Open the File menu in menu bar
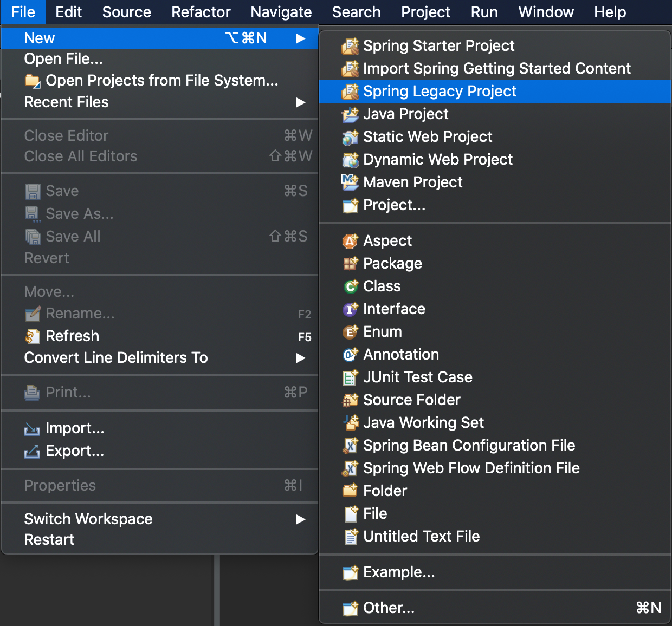The width and height of the screenshot is (672, 626). pos(23,12)
